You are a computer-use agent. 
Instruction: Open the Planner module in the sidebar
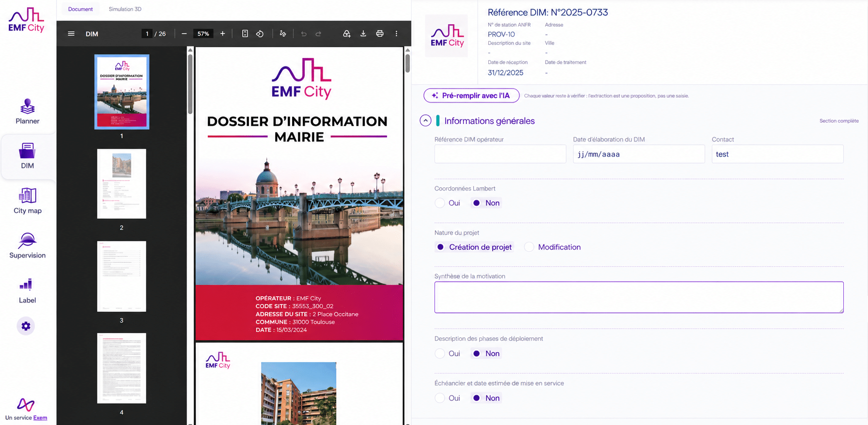(28, 112)
